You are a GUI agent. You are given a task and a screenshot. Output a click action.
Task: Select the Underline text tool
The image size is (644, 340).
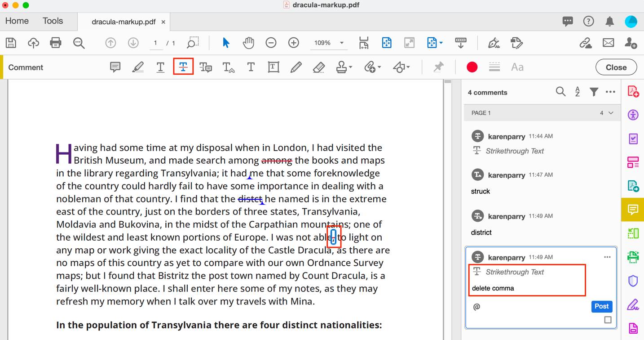point(160,67)
